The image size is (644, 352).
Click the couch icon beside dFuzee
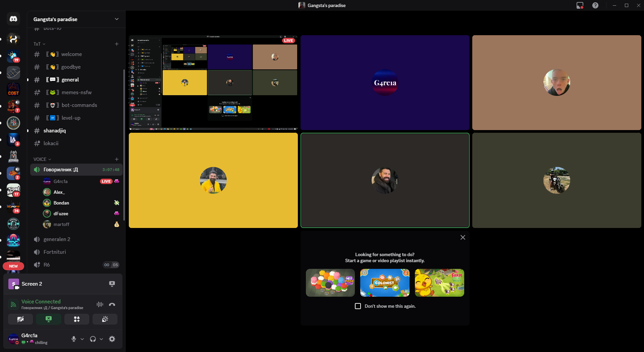pyautogui.click(x=117, y=214)
